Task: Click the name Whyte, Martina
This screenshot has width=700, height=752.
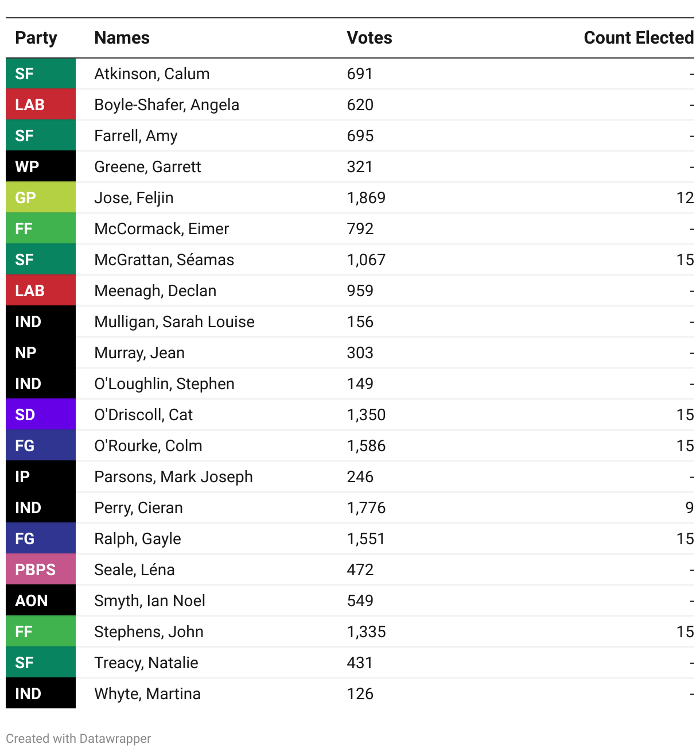Action: pyautogui.click(x=147, y=694)
